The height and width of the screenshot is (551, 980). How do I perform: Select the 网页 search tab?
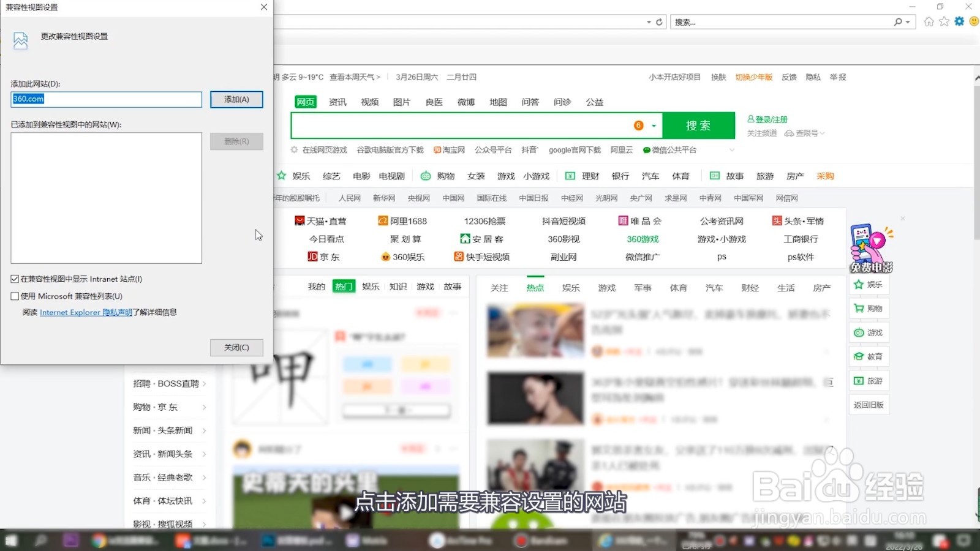click(305, 102)
